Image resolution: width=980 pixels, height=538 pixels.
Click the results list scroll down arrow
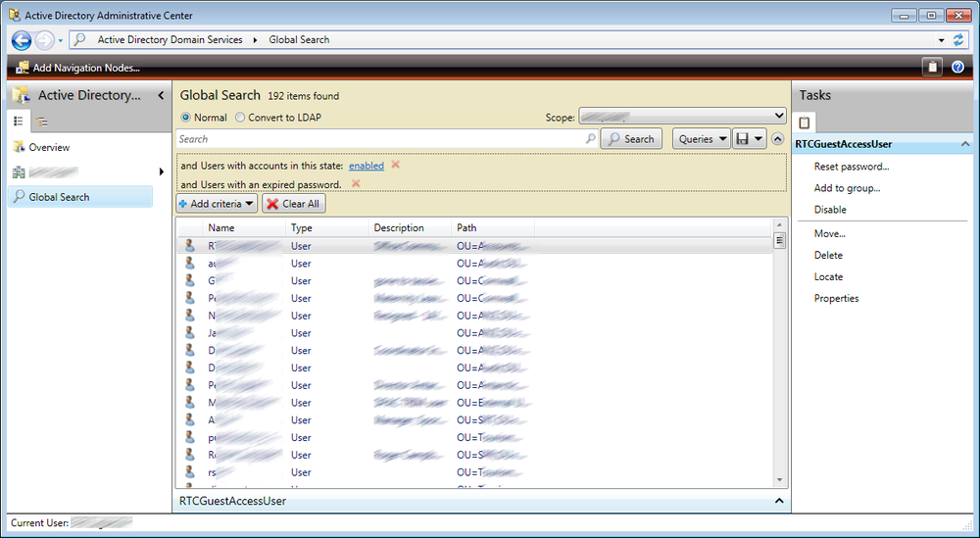coord(779,480)
